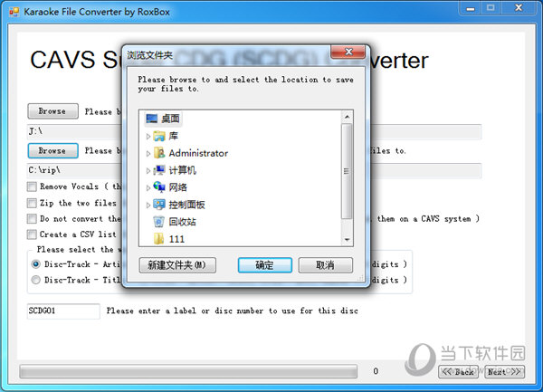
Task: Expand the Control Panel (控制面板) tree node
Action: click(148, 205)
